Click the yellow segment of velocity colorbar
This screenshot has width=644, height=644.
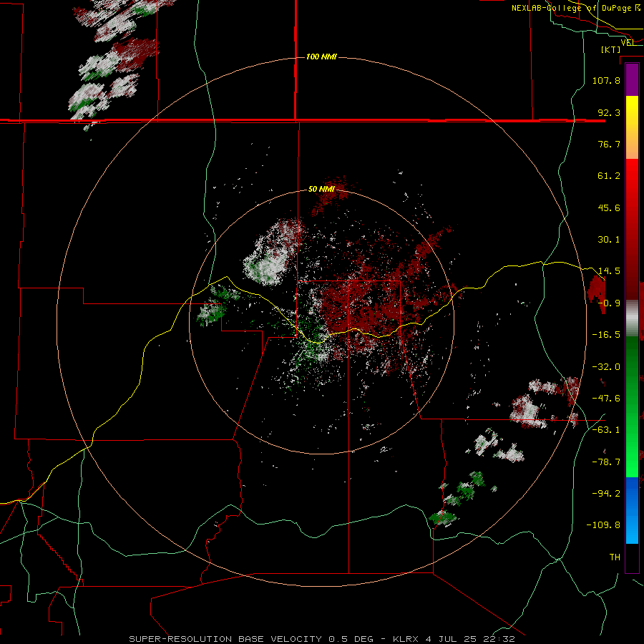pos(632,127)
